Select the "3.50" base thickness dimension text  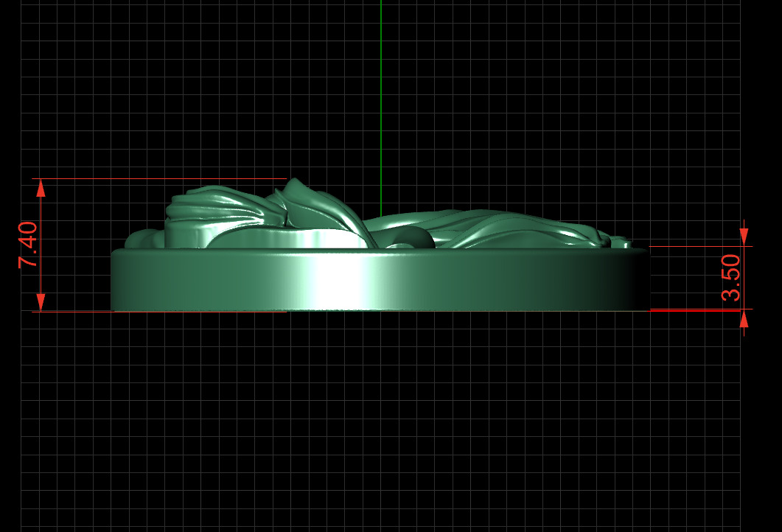[731, 277]
